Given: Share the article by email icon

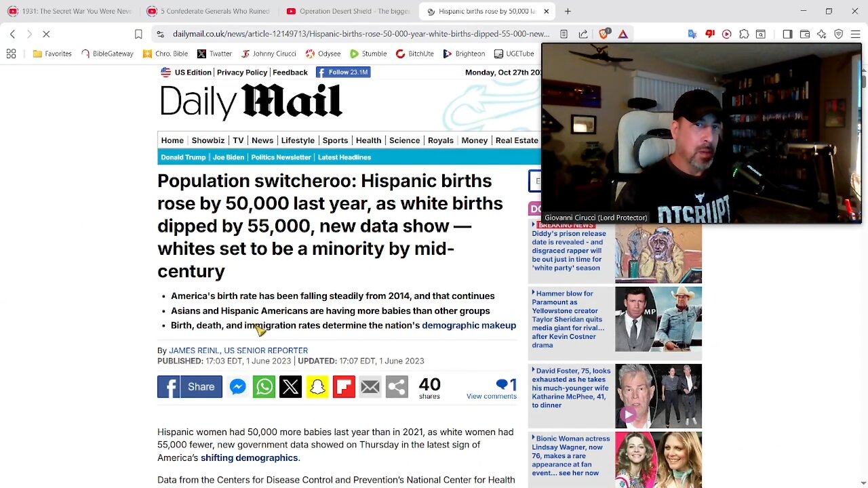Looking at the screenshot, I should tap(370, 386).
